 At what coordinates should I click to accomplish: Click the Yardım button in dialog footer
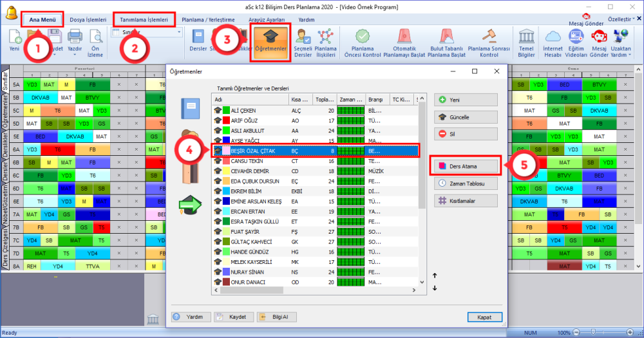click(x=191, y=317)
